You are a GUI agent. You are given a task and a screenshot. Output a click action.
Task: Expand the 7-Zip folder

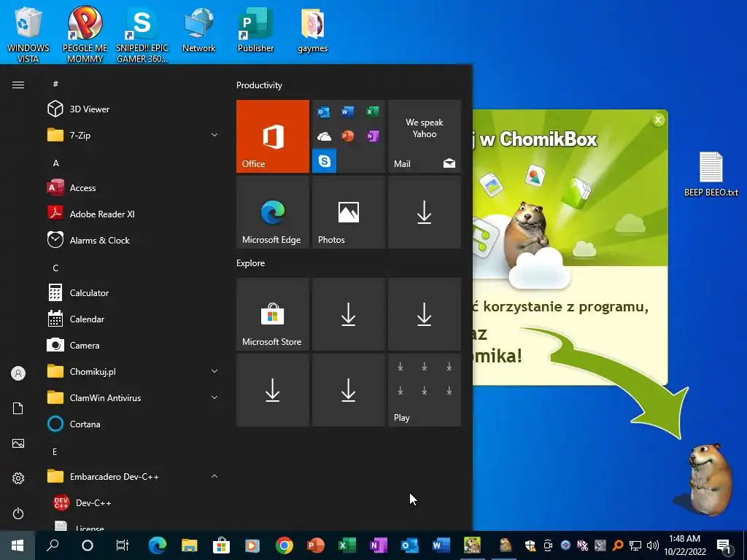(214, 135)
